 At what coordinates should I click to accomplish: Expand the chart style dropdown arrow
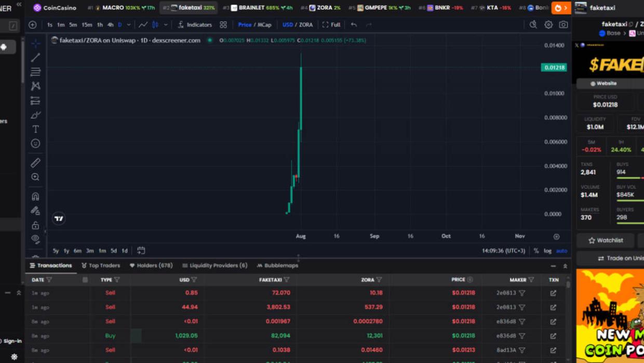click(166, 24)
